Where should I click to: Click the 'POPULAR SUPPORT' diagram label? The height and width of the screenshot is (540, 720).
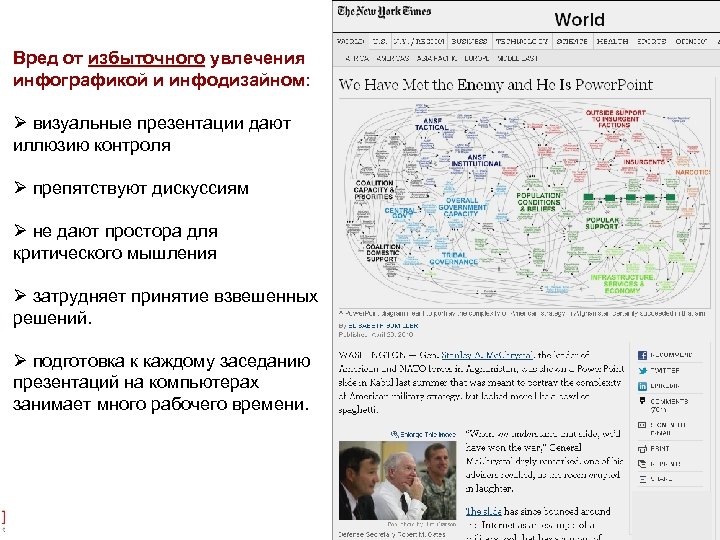tap(602, 223)
